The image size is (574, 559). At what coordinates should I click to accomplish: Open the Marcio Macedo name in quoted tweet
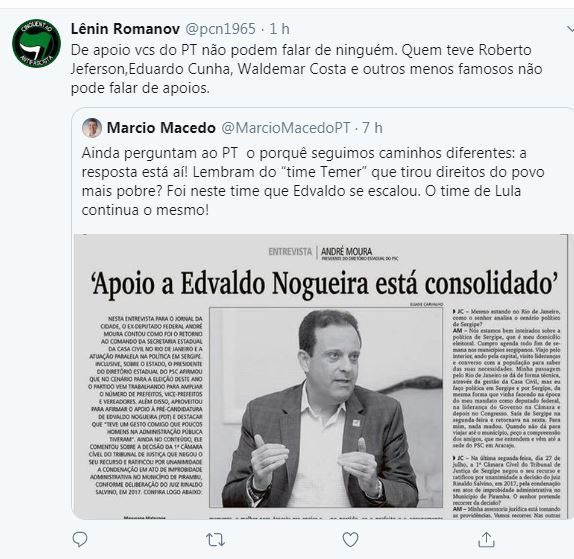coord(161,128)
